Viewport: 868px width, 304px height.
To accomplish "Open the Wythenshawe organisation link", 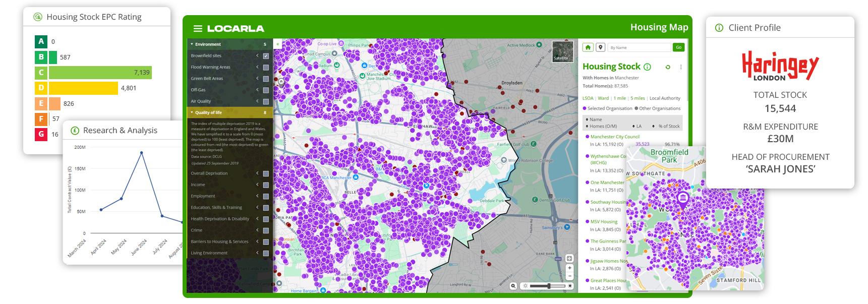I will tap(608, 159).
